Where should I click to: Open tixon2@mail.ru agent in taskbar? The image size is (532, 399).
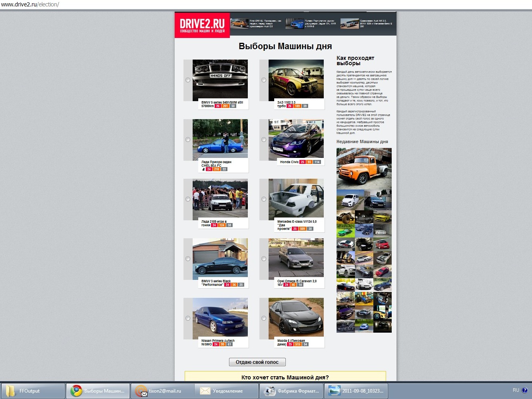click(163, 391)
